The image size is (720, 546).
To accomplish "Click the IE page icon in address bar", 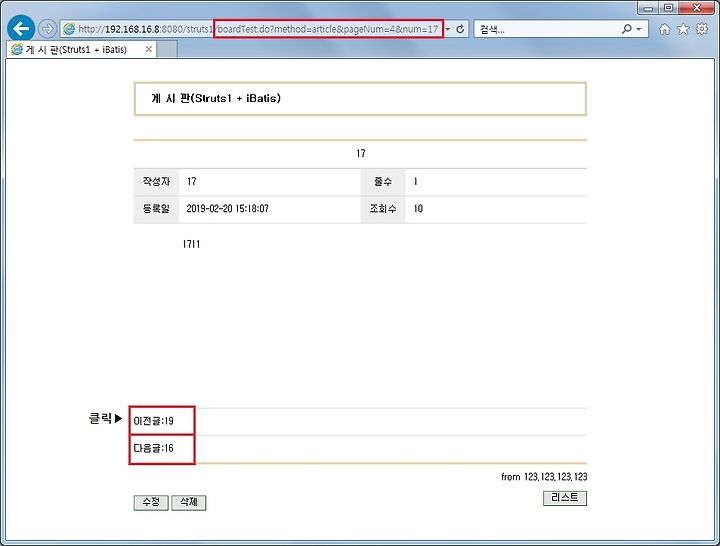I will pyautogui.click(x=69, y=29).
